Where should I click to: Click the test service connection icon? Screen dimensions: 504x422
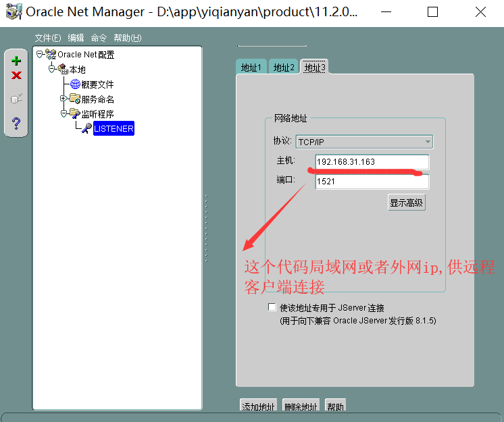(16, 99)
